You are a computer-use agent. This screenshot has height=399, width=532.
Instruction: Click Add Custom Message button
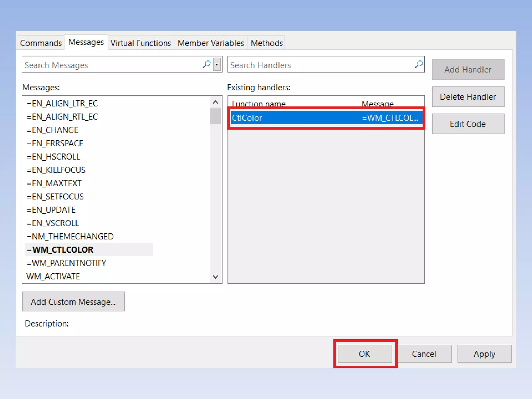pyautogui.click(x=73, y=302)
